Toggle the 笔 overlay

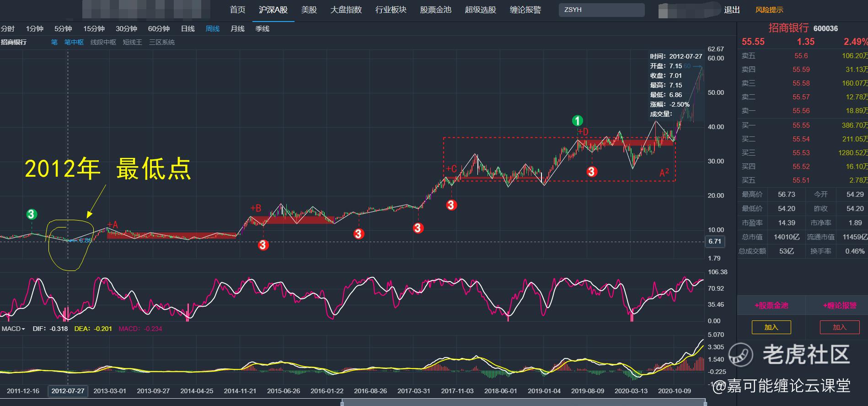click(54, 42)
